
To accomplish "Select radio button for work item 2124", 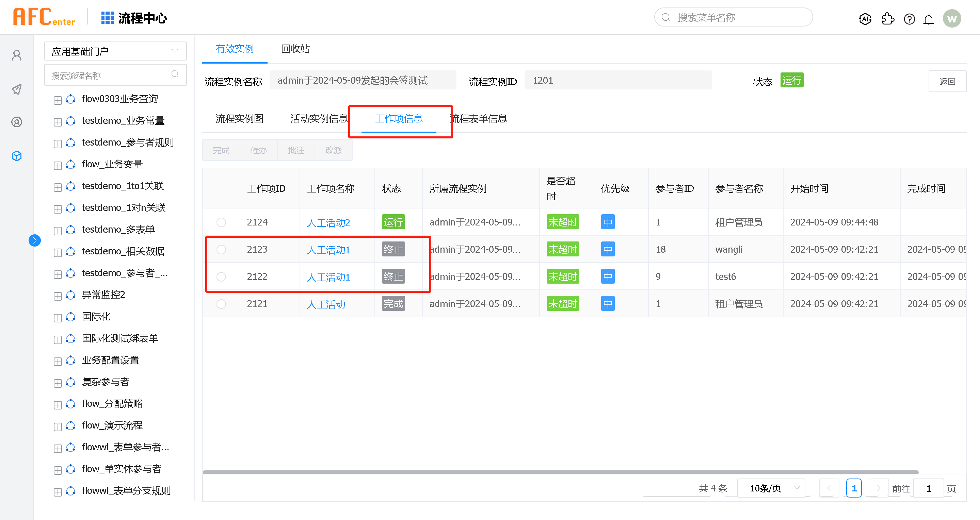I will pyautogui.click(x=221, y=222).
